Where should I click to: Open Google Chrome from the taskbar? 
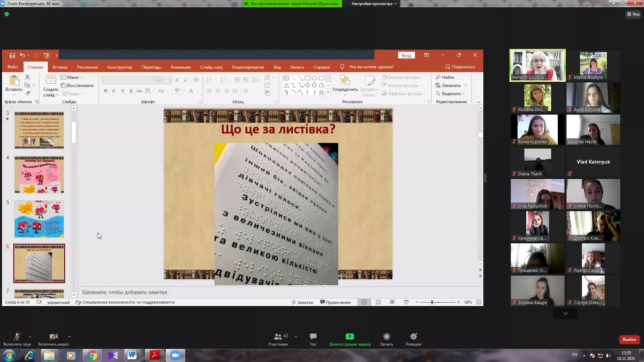(x=92, y=355)
